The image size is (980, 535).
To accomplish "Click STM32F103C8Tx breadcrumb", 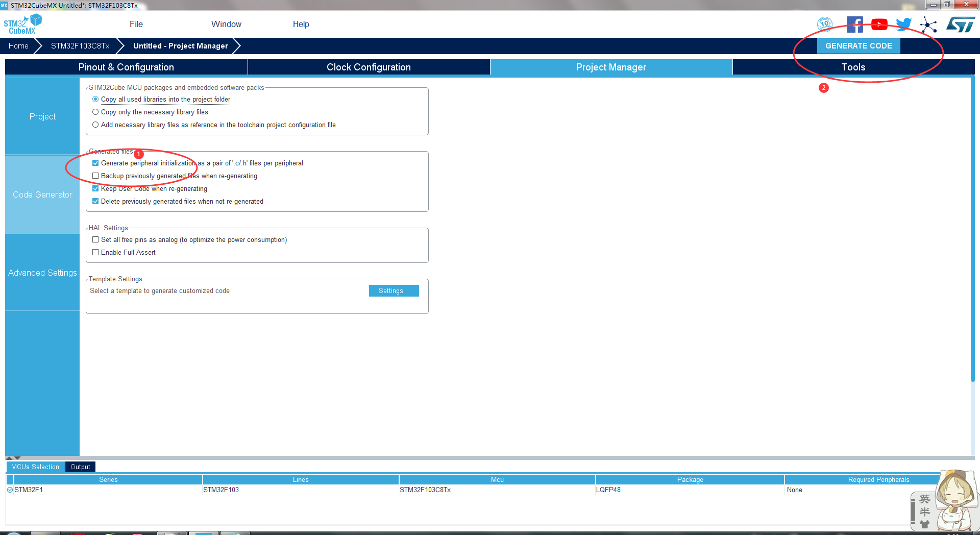I will [80, 46].
